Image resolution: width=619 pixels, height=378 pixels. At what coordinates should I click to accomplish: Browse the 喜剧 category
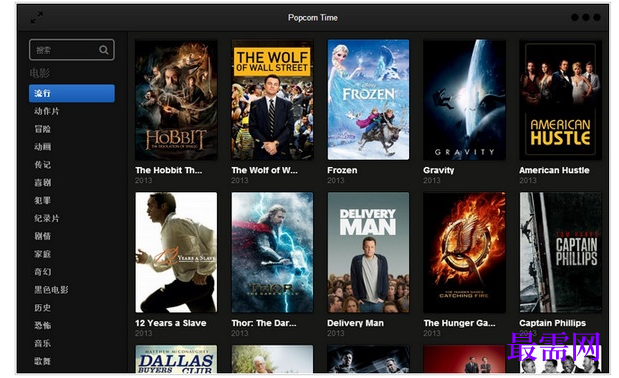tap(42, 182)
